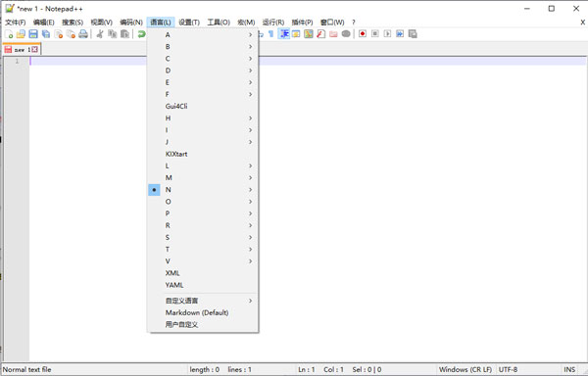Click the Copy toolbar icon
This screenshot has height=376, width=588.
112,34
